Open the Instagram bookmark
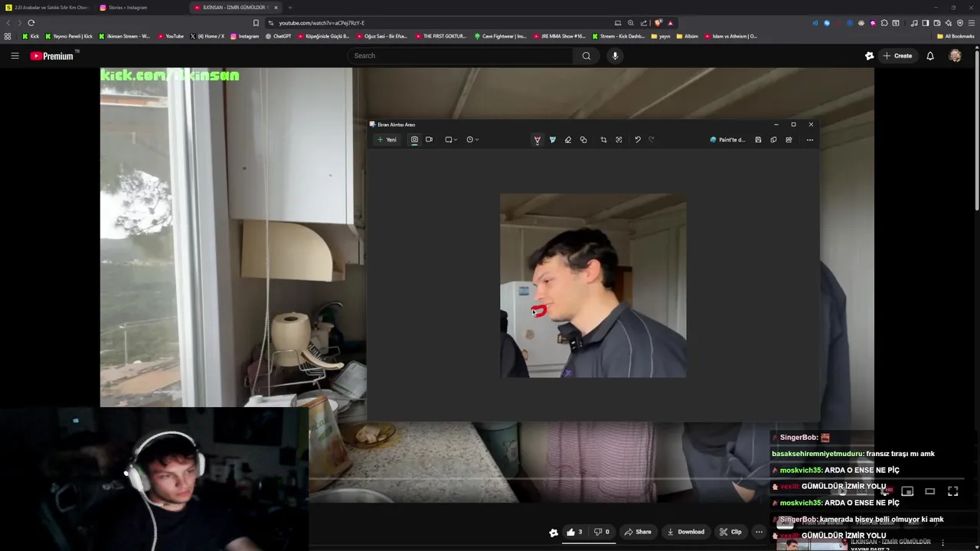This screenshot has height=551, width=980. tap(244, 36)
